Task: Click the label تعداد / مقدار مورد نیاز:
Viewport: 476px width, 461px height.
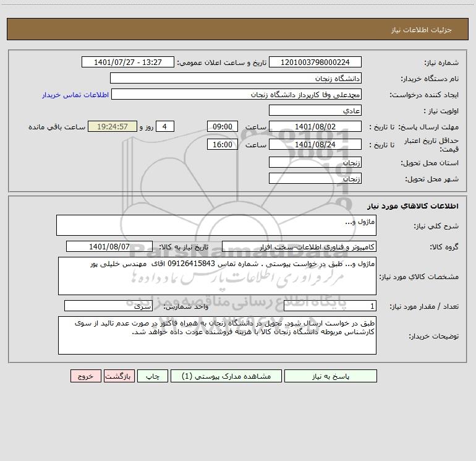Action: click(424, 306)
